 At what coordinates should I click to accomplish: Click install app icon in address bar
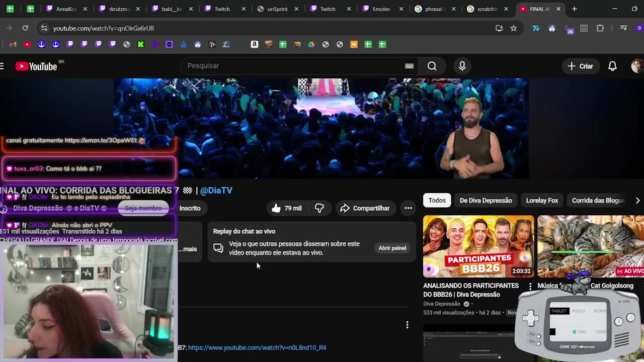click(499, 28)
